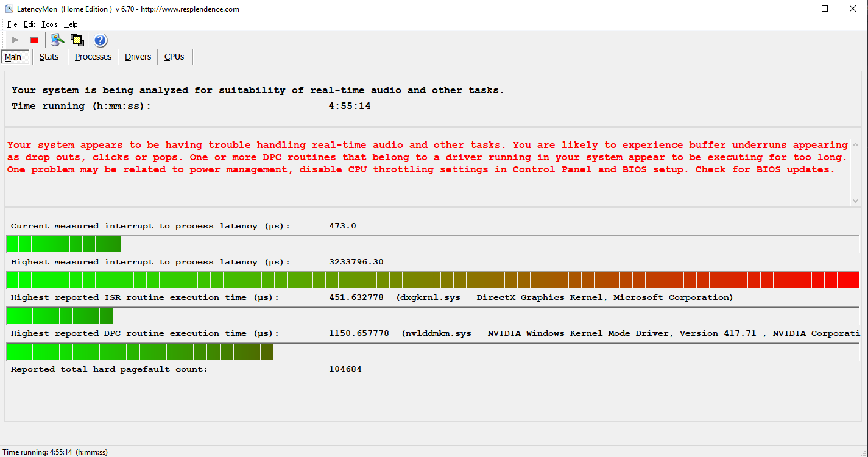Click the red warning message text

(427, 157)
